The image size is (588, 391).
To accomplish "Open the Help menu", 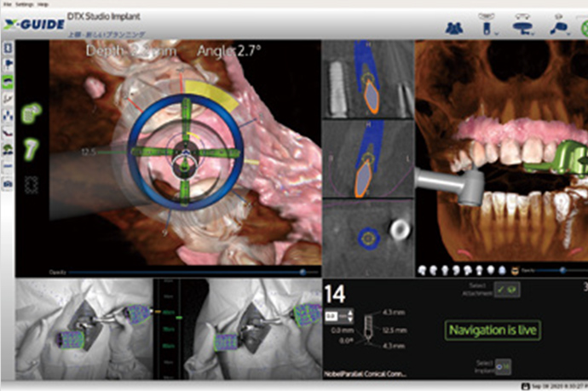I will click(41, 3).
